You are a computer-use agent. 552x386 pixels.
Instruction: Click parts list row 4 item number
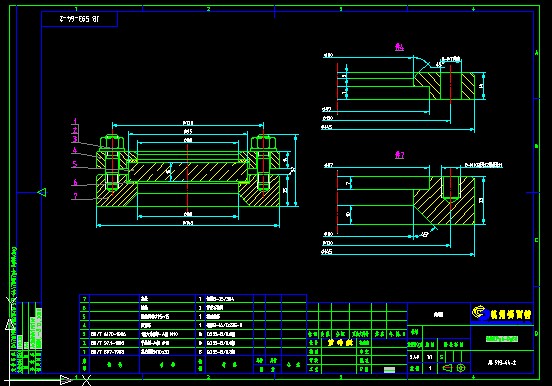point(84,325)
